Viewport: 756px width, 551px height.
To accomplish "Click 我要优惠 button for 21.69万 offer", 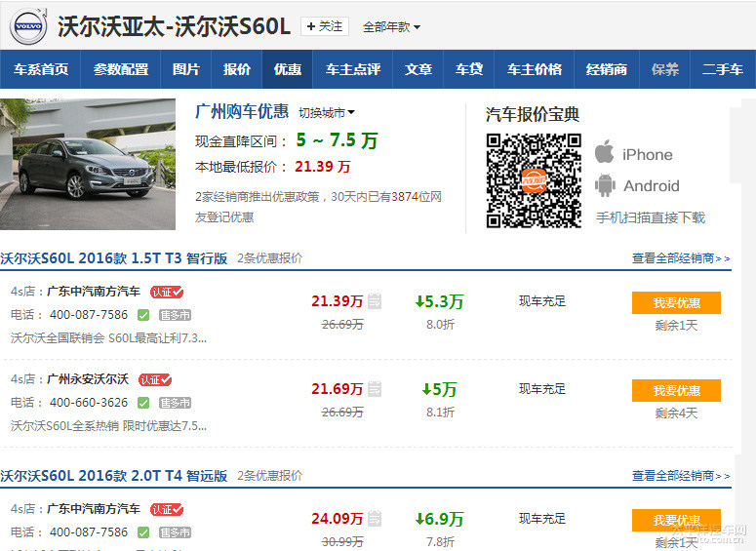I will (x=676, y=390).
